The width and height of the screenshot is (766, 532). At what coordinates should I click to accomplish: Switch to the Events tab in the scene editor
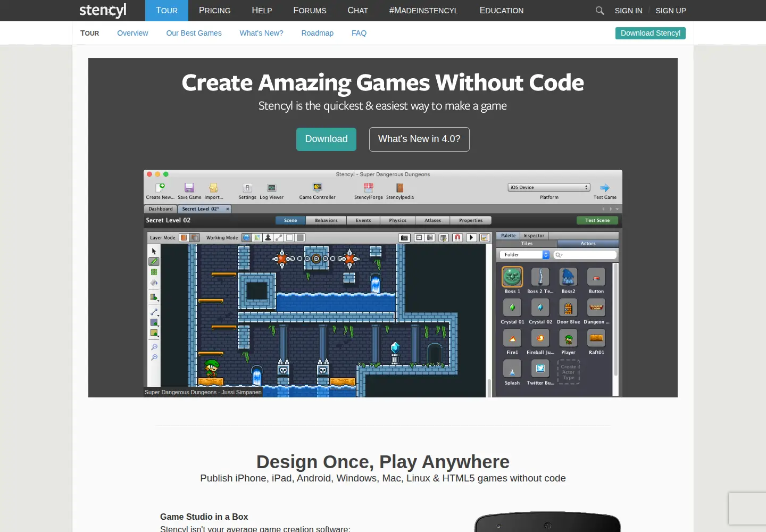(363, 220)
